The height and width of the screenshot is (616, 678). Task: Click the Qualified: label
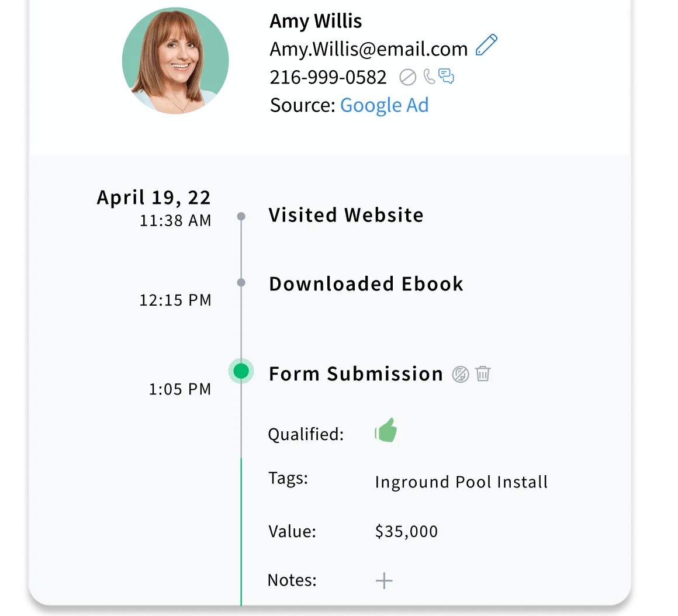306,434
